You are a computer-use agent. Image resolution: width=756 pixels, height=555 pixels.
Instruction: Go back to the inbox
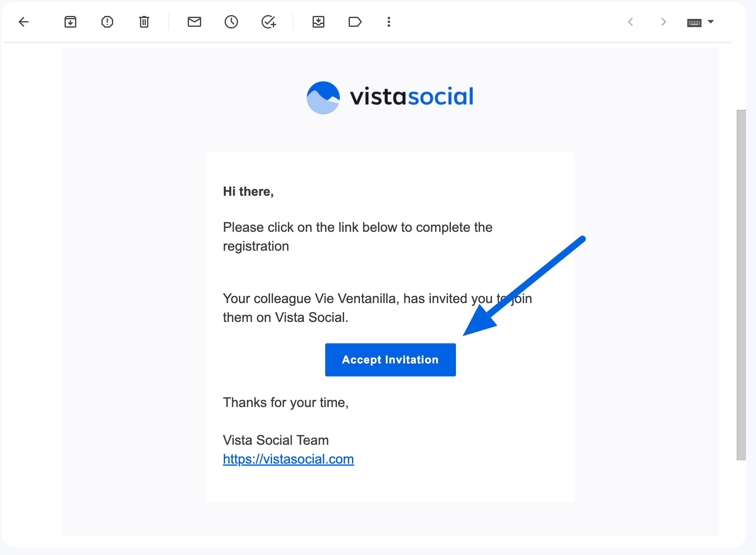coord(24,22)
